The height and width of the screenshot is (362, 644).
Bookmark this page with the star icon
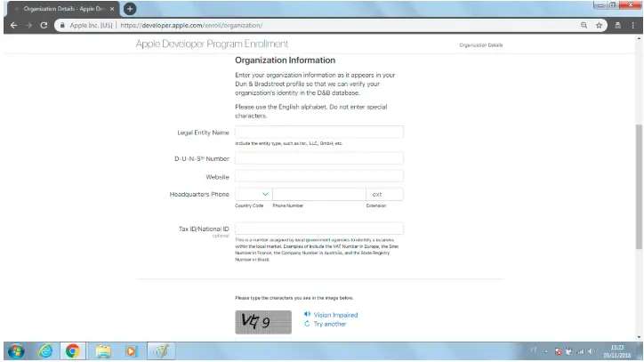599,26
